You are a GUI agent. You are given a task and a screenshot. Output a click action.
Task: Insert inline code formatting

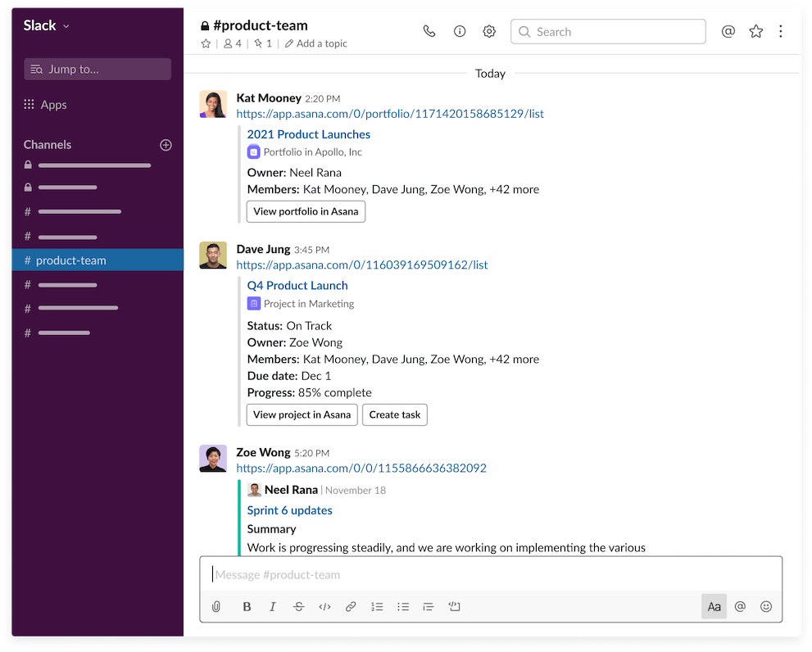point(324,607)
